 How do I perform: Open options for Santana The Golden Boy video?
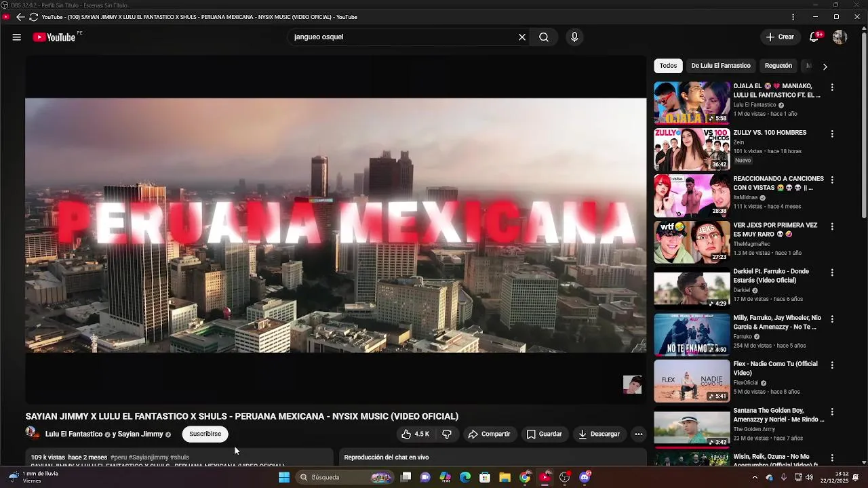tap(832, 412)
